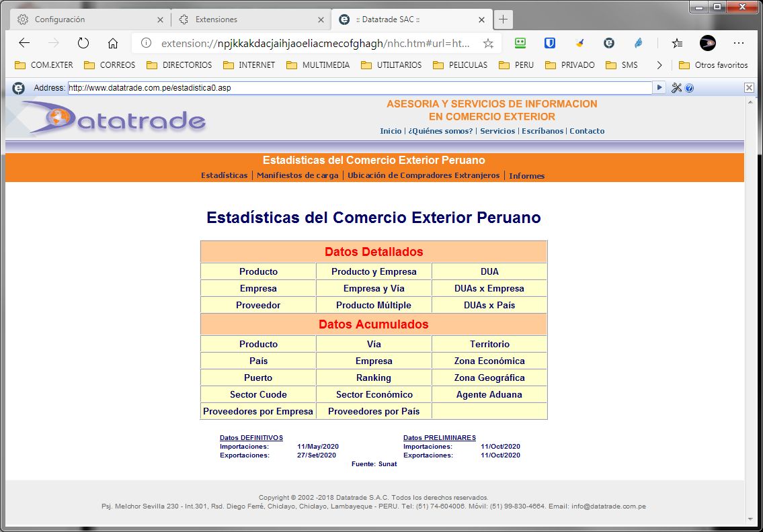Viewport: 763px width, 532px height.
Task: Open Producto y Empresa detailed data
Action: 374,271
